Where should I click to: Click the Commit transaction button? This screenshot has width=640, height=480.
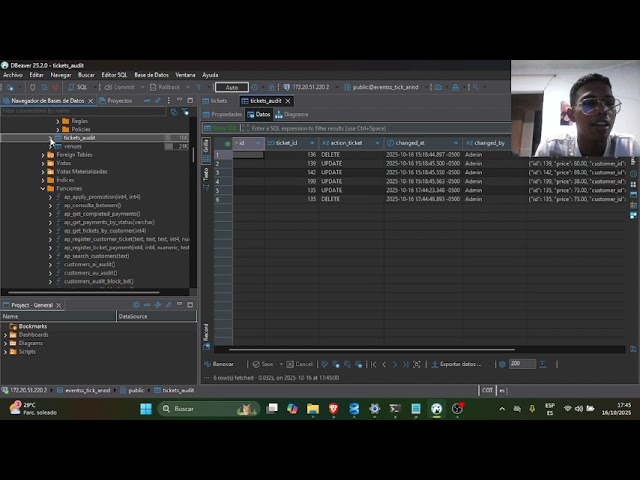pyautogui.click(x=119, y=87)
